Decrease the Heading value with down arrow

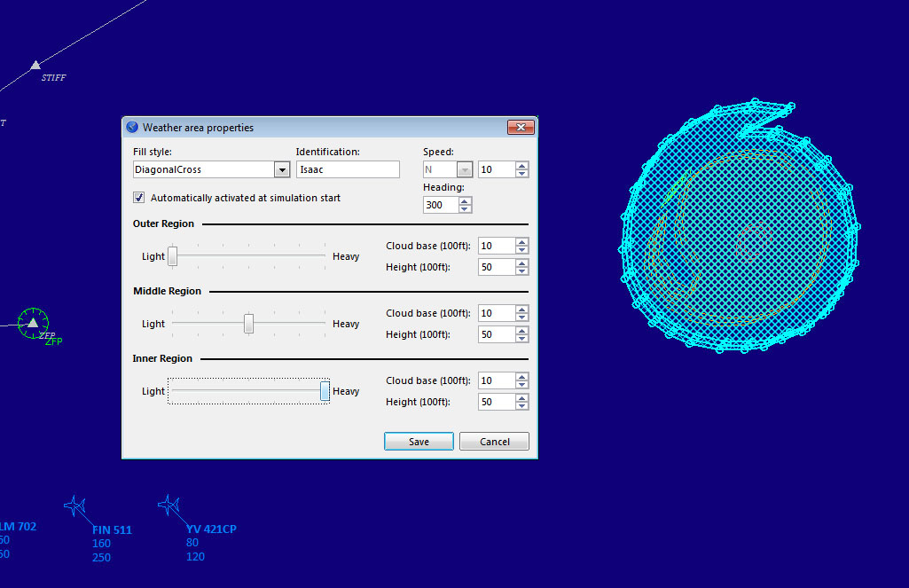coord(465,208)
